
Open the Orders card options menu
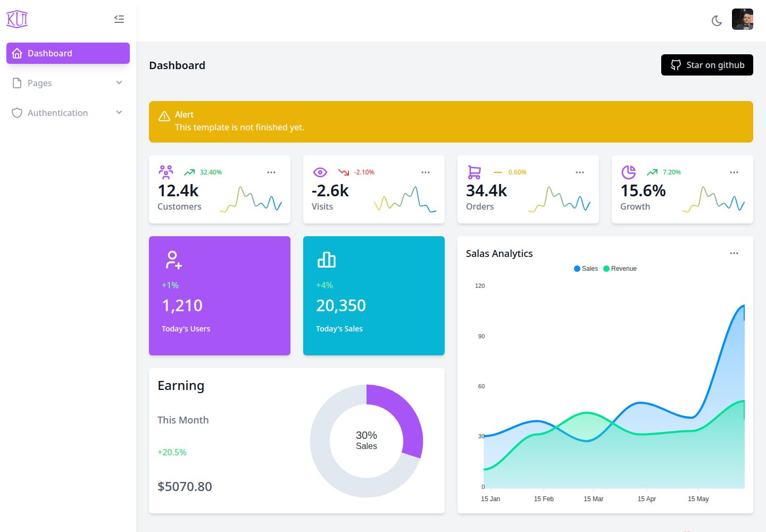click(x=580, y=172)
